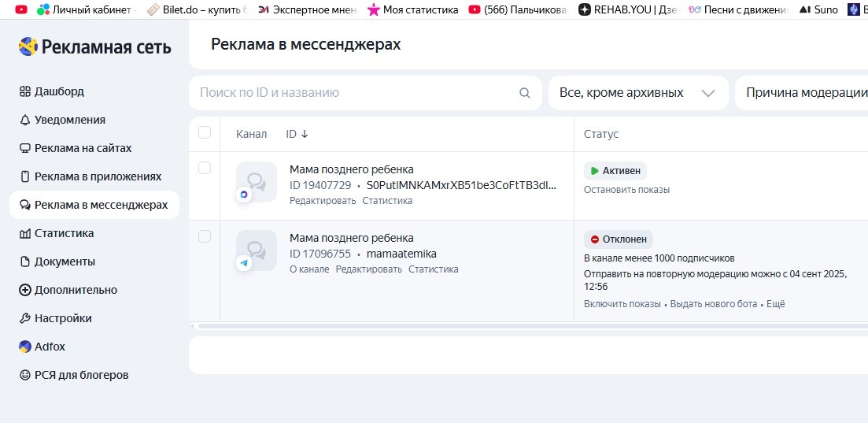
Task: Open Статистика for mamaatemika channel
Action: tap(434, 269)
